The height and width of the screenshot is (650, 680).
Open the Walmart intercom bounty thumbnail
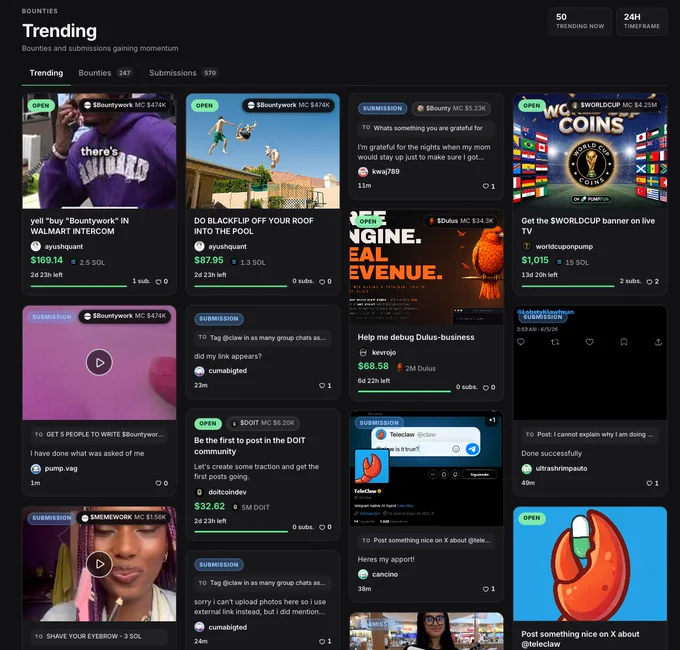click(99, 151)
